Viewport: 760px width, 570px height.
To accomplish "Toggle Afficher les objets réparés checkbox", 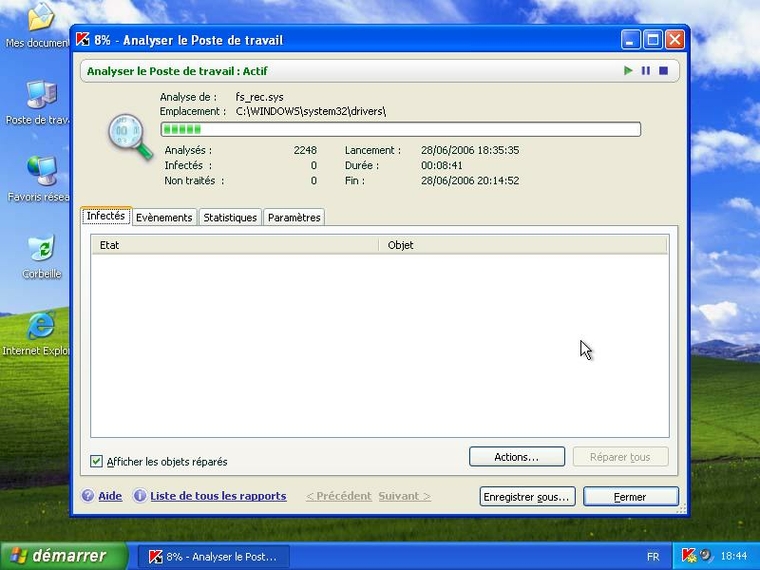I will [x=96, y=461].
